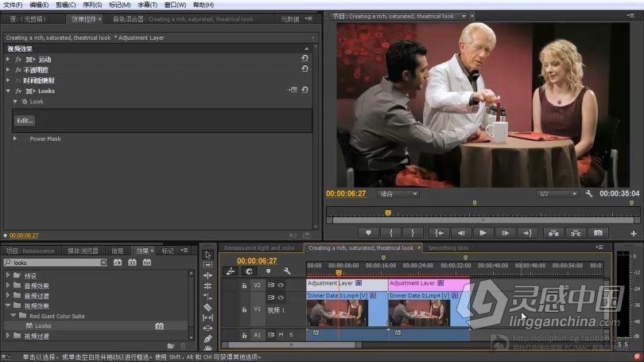Toggle fx switch for Looks effect
The height and width of the screenshot is (362, 644).
18,91
